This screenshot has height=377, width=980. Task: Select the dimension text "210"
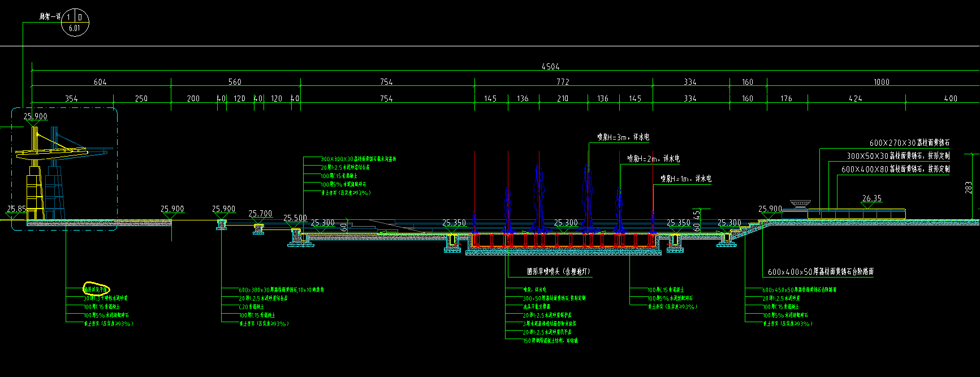point(563,98)
